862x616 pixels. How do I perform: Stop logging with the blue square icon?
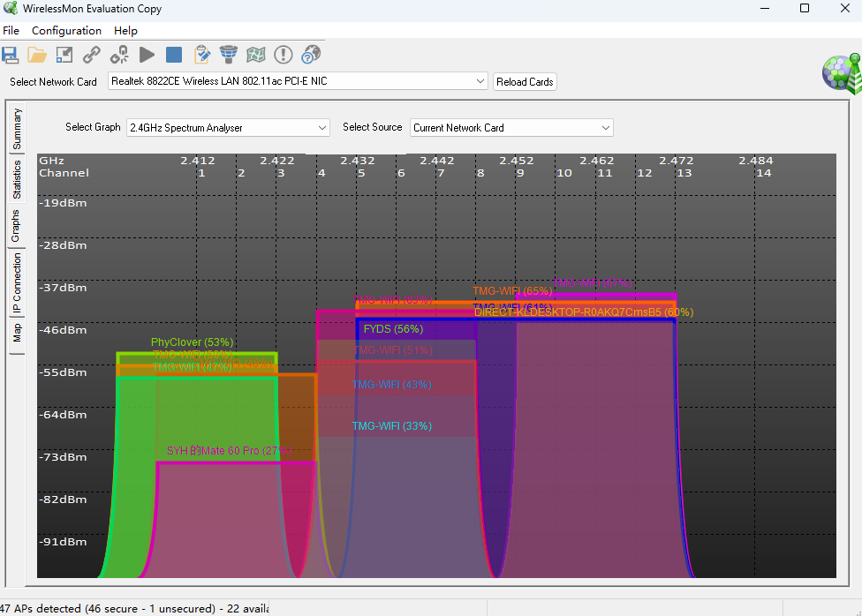(x=174, y=55)
